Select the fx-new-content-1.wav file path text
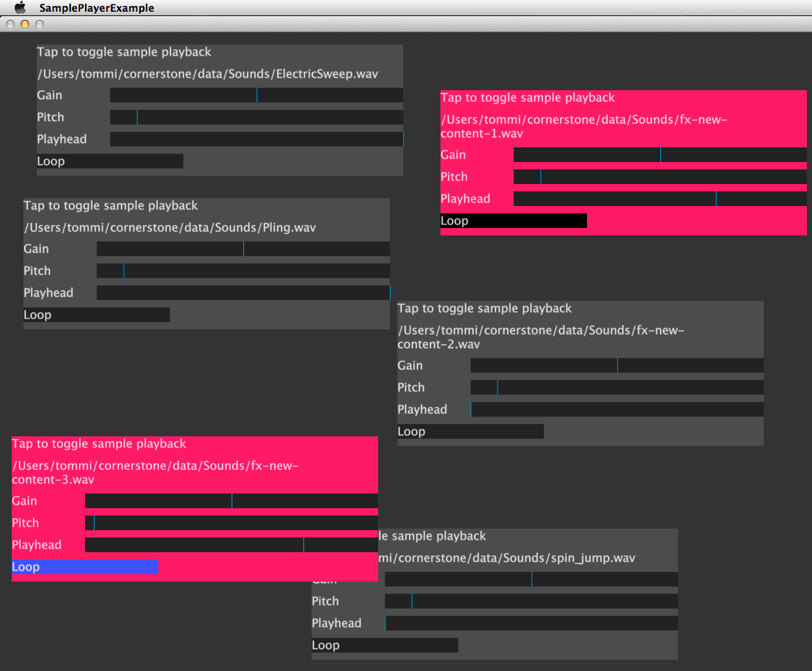812x671 pixels. coord(584,126)
